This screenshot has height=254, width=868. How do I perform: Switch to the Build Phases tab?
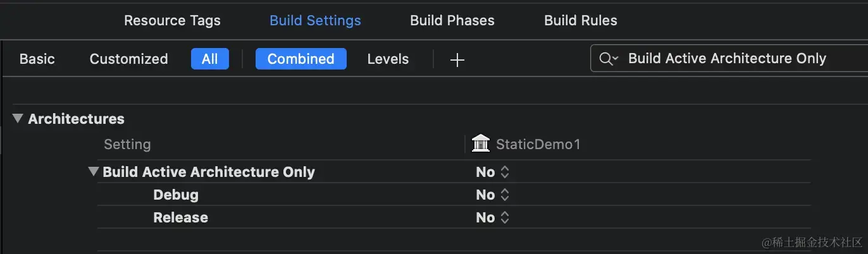click(x=452, y=20)
